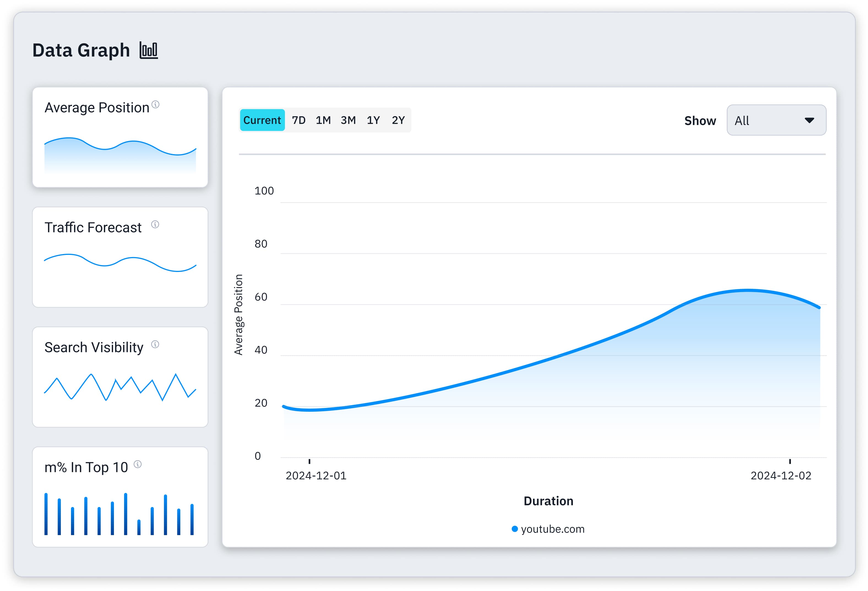868x591 pixels.
Task: Choose the 1Y time range
Action: [373, 120]
